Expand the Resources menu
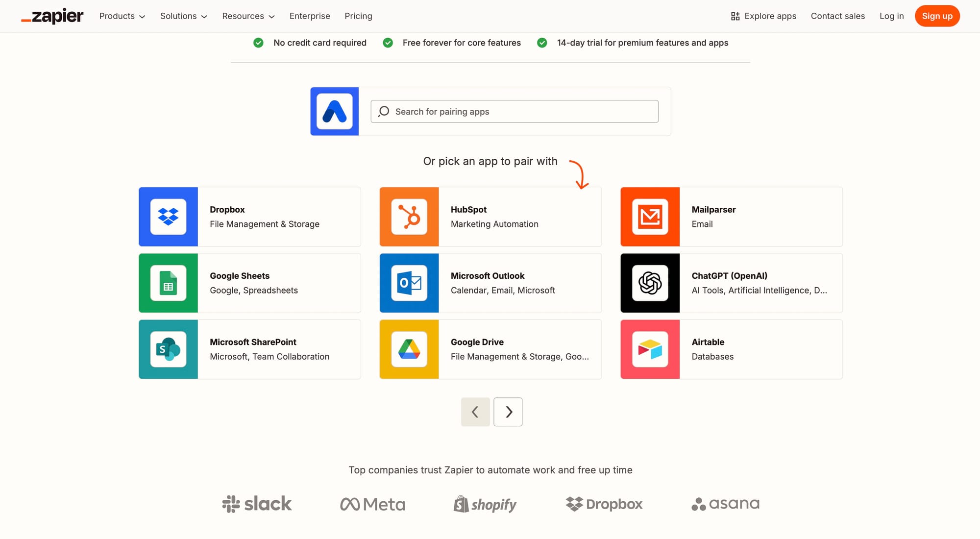The image size is (980, 539). pos(248,16)
